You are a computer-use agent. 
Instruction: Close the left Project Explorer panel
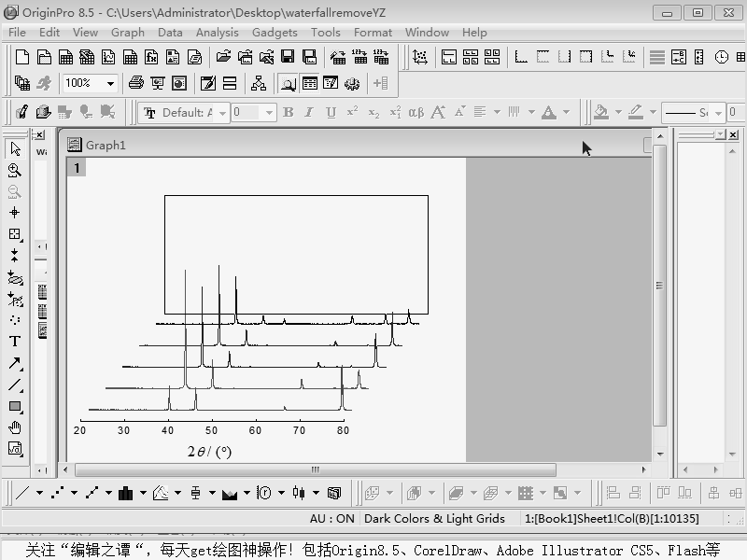pos(40,135)
